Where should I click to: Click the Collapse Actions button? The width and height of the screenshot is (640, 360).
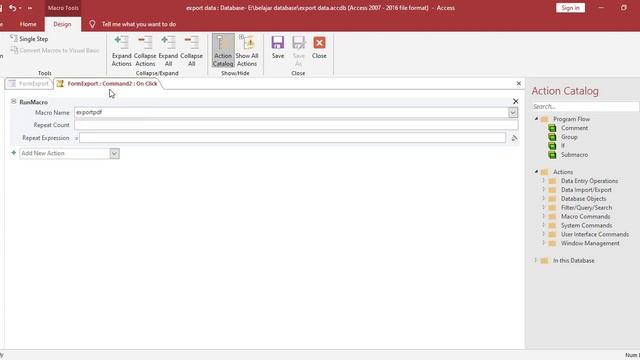click(x=145, y=51)
